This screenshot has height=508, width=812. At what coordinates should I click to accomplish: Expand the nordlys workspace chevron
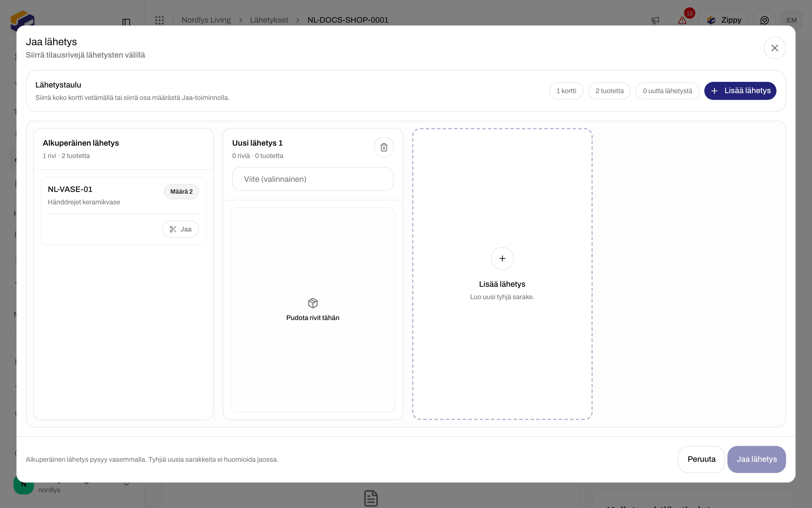click(x=126, y=485)
